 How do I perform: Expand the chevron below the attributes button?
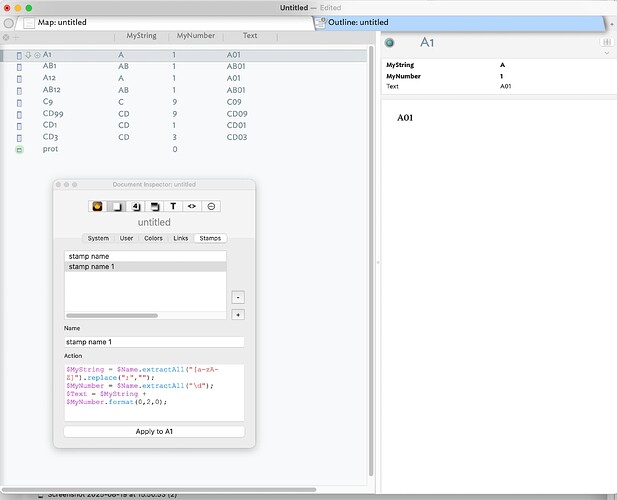tap(607, 53)
